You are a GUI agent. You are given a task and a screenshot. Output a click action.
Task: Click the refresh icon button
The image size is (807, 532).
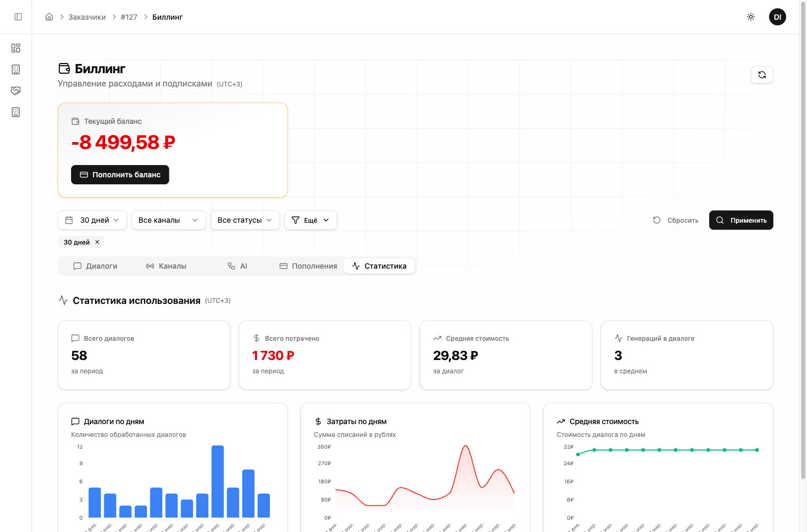[x=762, y=75]
